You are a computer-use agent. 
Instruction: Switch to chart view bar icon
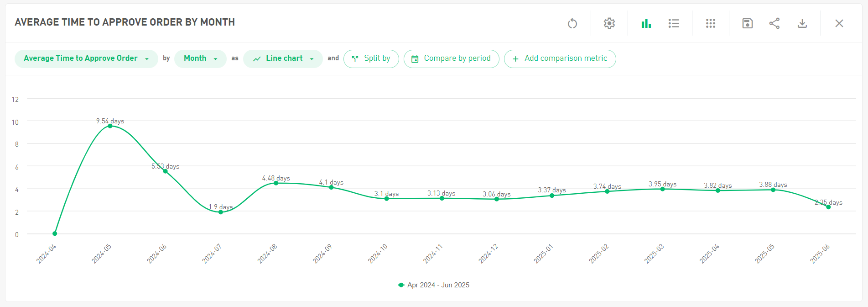click(646, 23)
